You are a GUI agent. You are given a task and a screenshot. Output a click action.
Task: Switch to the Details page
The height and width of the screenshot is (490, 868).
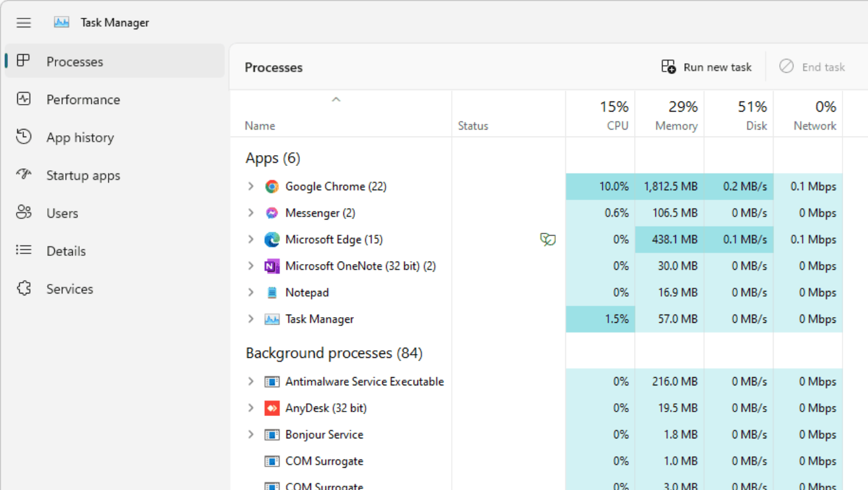click(115, 251)
